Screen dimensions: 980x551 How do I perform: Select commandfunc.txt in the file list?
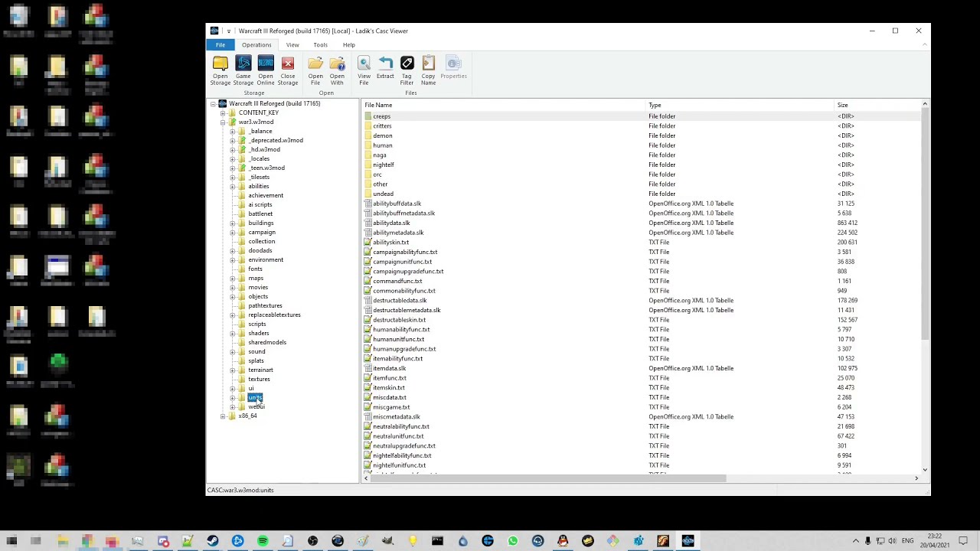tap(642, 281)
